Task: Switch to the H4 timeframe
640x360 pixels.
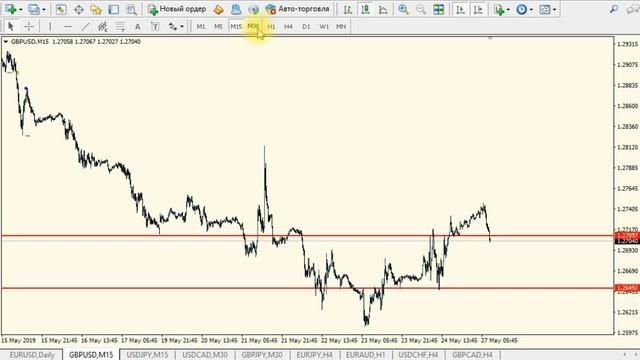Action: pos(288,27)
